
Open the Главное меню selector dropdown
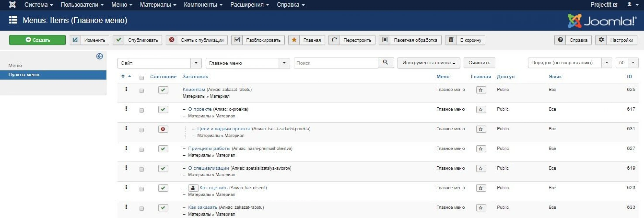(x=248, y=63)
